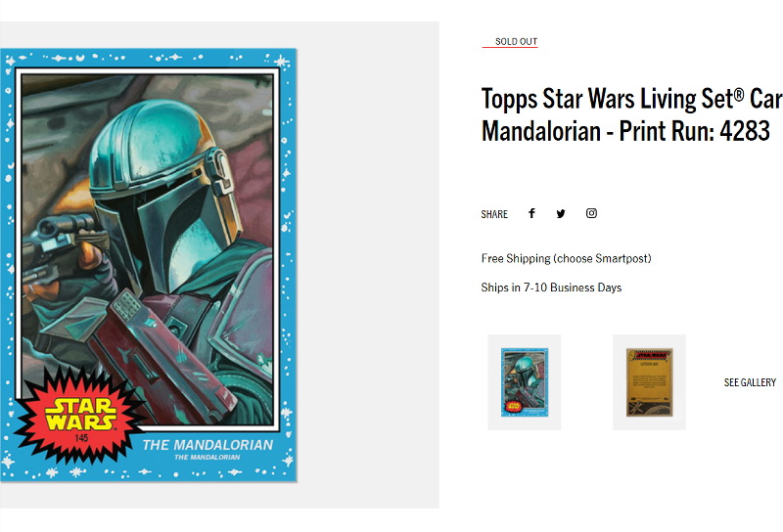
Task: Click the SHARE label text
Action: 494,214
